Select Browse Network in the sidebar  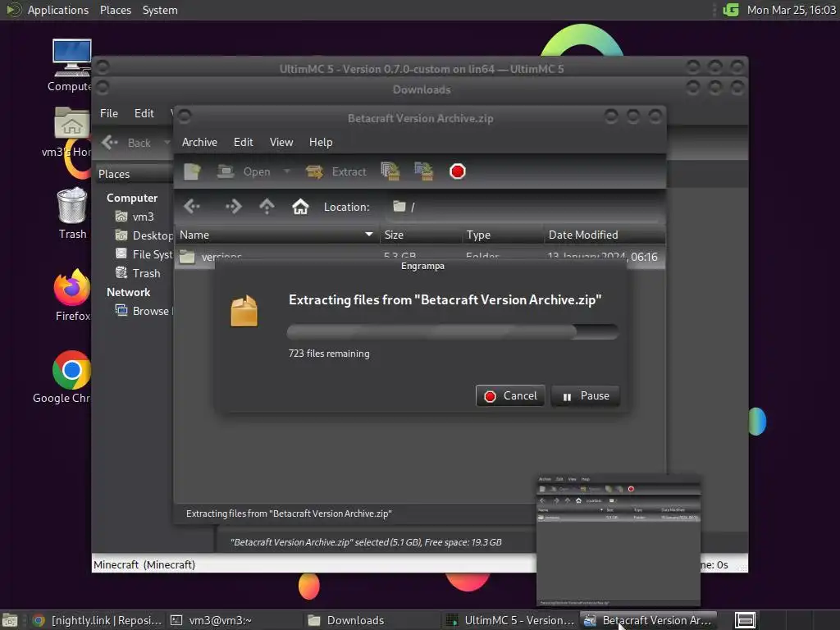(x=144, y=311)
